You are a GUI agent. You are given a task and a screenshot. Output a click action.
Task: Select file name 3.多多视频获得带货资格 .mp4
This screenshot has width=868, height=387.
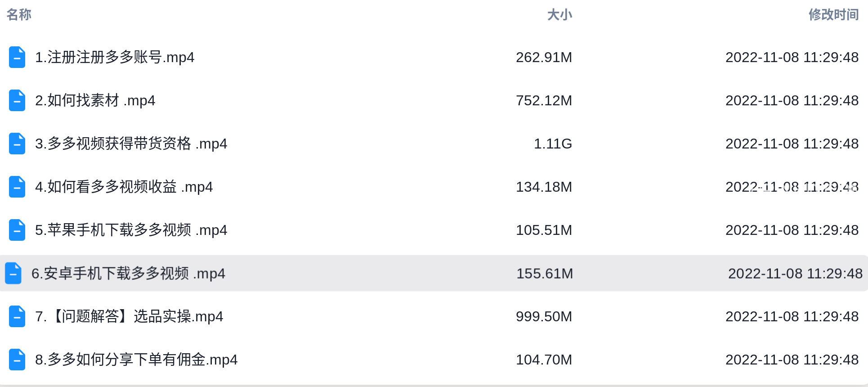tap(131, 144)
